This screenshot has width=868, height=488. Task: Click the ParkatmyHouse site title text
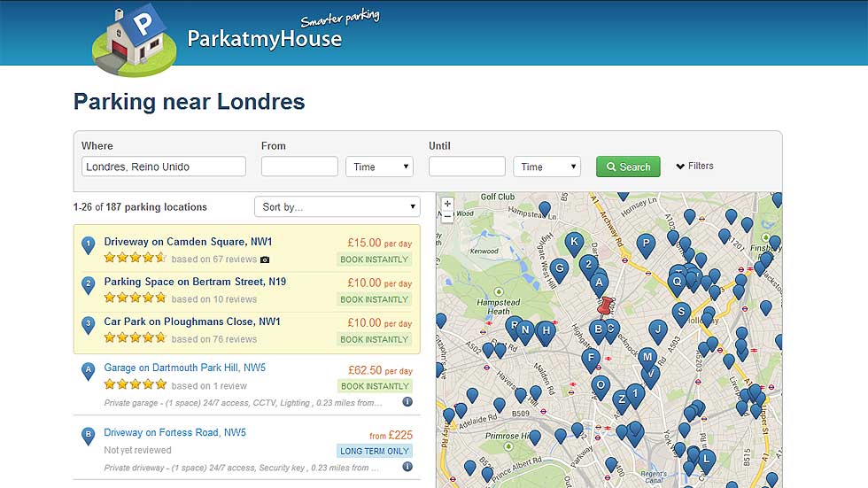(x=264, y=39)
